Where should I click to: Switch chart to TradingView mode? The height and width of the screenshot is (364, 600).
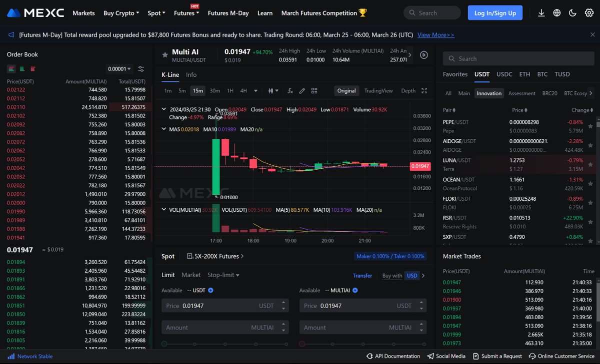click(378, 91)
